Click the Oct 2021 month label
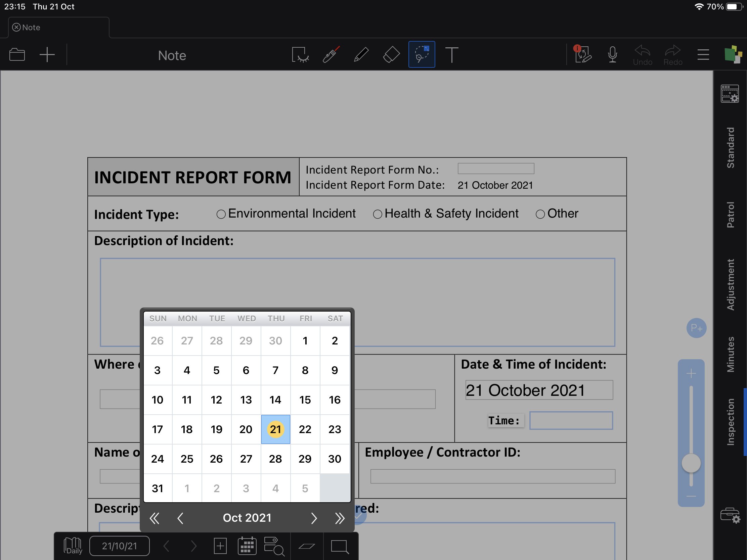Screen dimensions: 747x560 pos(247,518)
